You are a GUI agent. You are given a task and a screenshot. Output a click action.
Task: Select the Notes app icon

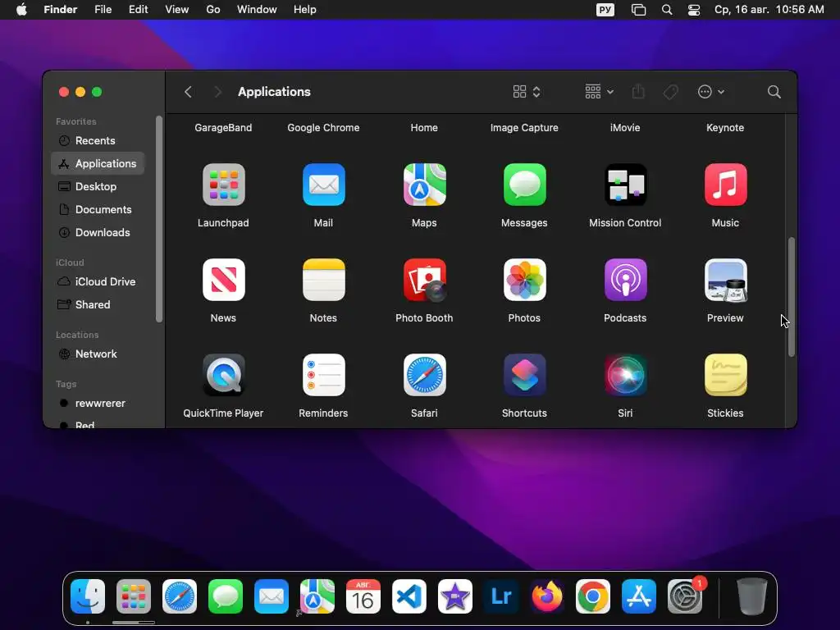(x=323, y=280)
